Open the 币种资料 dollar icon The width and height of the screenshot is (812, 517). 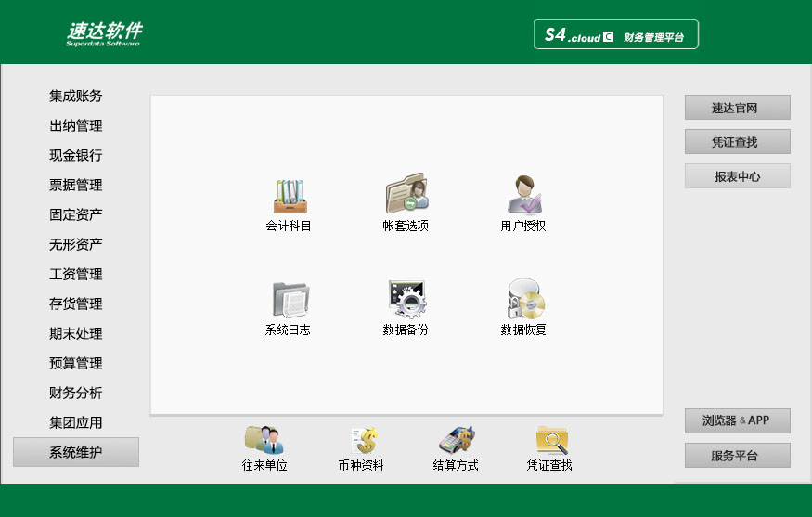(x=364, y=440)
